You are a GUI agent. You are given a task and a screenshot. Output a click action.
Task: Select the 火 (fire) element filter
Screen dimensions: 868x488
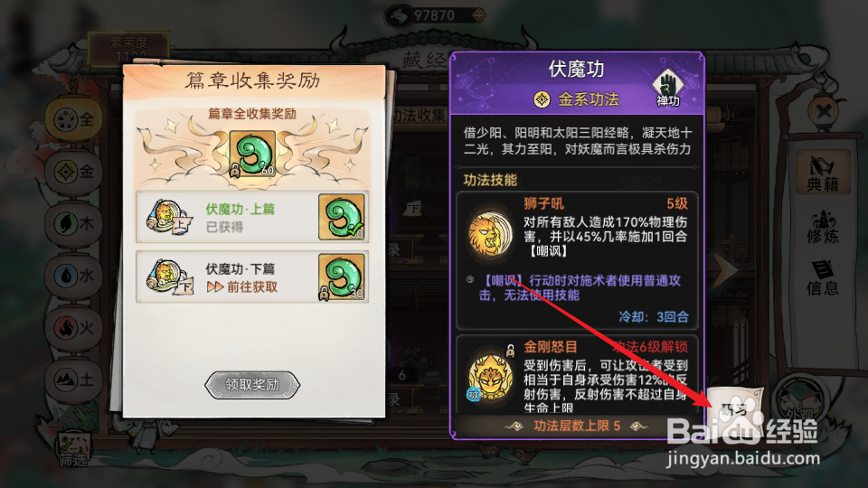(x=73, y=328)
